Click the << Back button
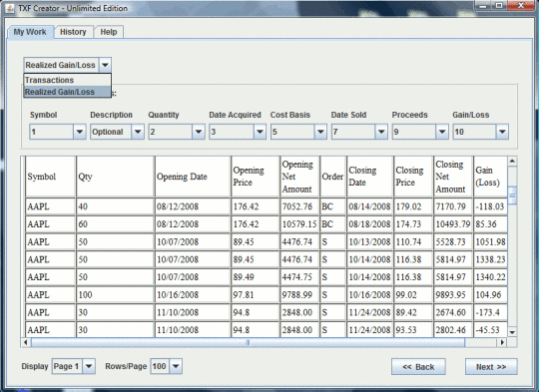Viewport: 539px width, 392px height. point(418,367)
